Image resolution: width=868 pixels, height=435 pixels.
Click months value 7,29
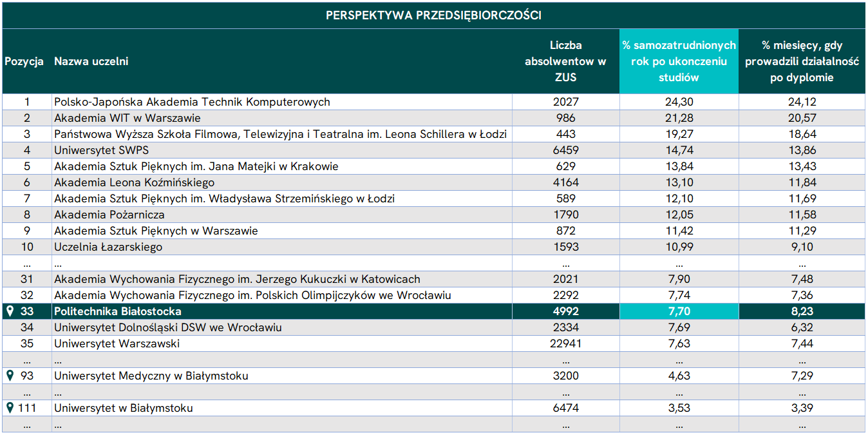click(802, 376)
